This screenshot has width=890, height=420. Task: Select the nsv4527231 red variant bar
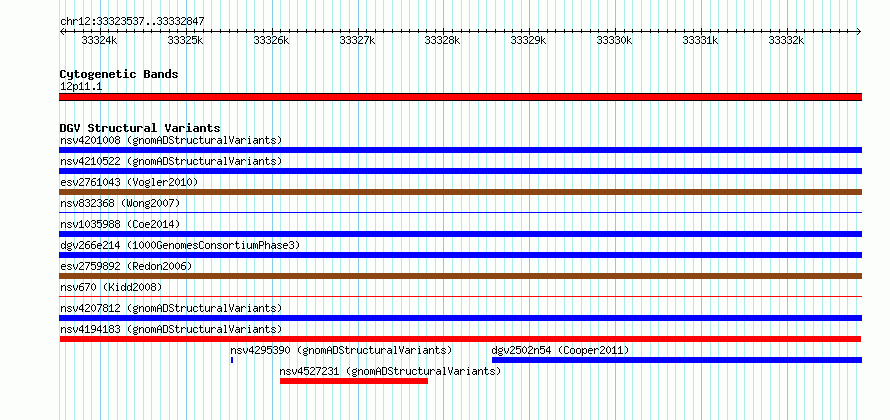354,381
